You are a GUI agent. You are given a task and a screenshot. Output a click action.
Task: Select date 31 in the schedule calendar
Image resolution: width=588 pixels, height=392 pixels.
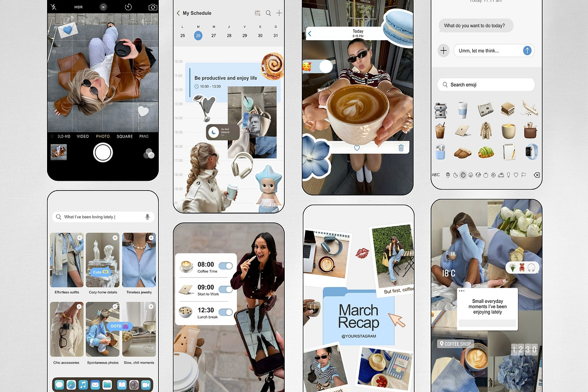pyautogui.click(x=276, y=35)
